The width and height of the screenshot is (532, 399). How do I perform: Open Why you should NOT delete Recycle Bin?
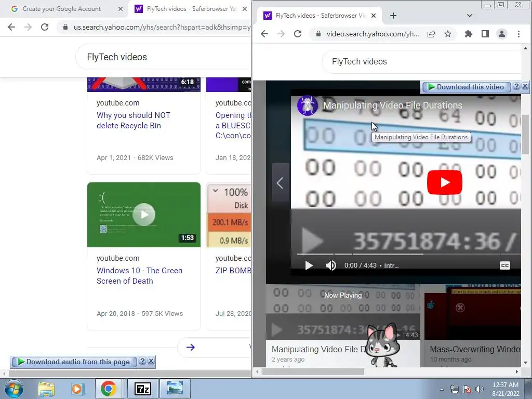[134, 121]
